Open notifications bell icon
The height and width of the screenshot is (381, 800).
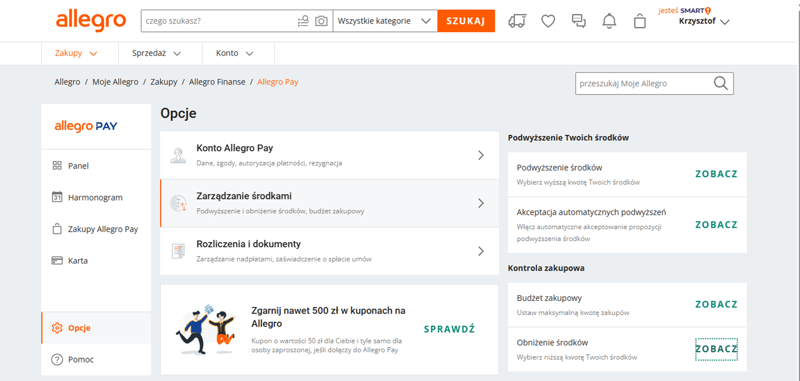point(609,21)
